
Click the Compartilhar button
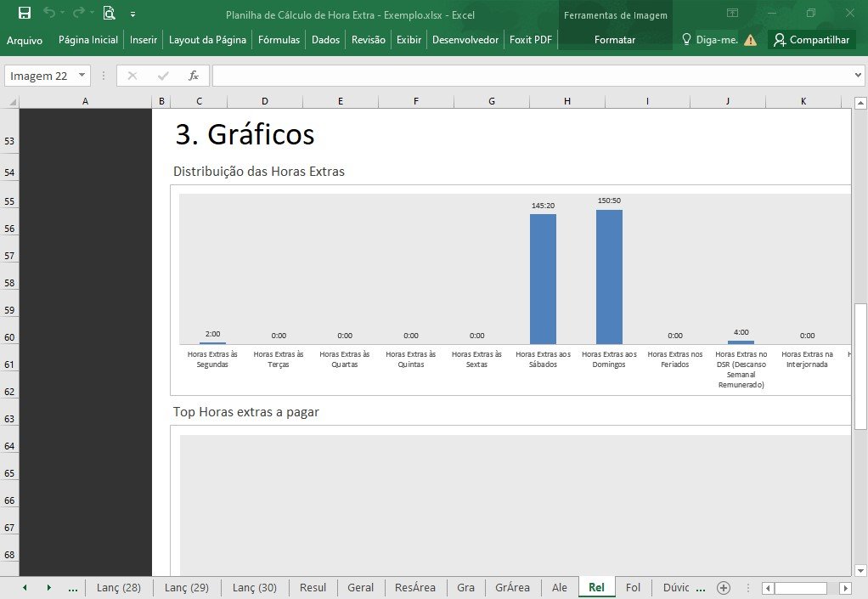coord(812,40)
